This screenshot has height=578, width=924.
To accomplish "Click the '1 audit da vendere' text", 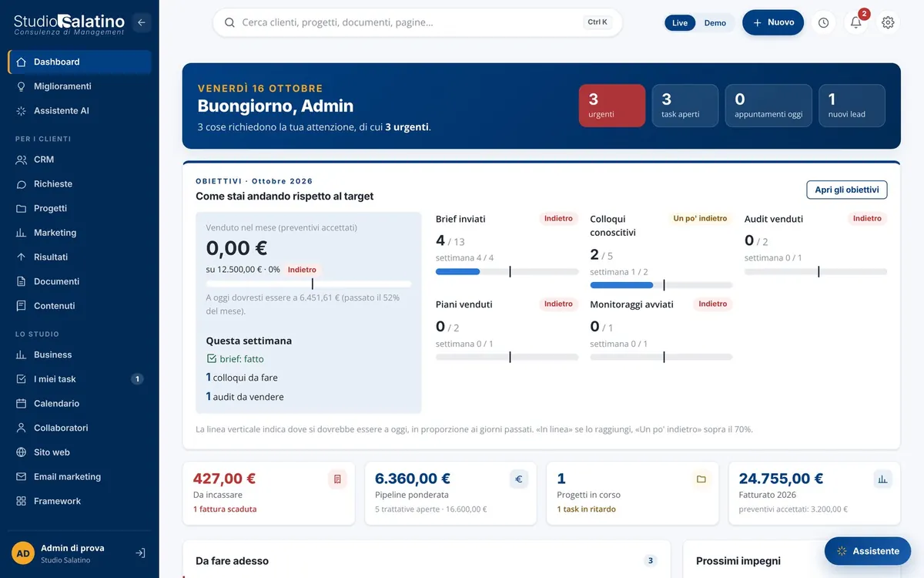I will (x=245, y=397).
